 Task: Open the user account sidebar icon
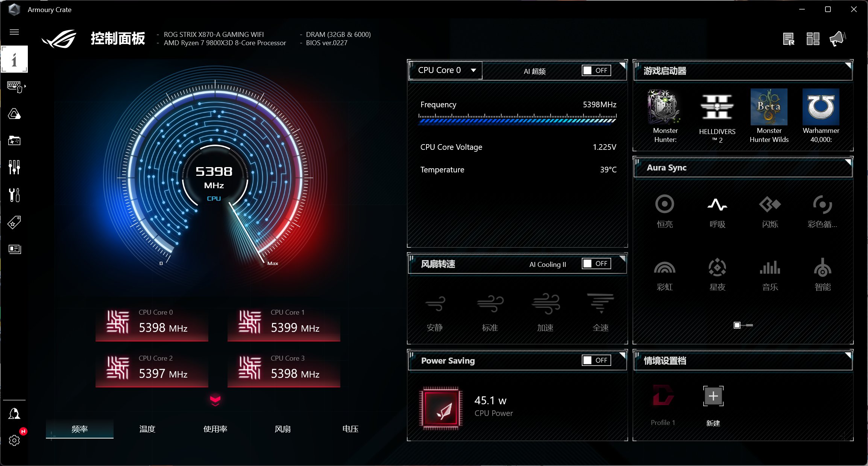pyautogui.click(x=14, y=413)
